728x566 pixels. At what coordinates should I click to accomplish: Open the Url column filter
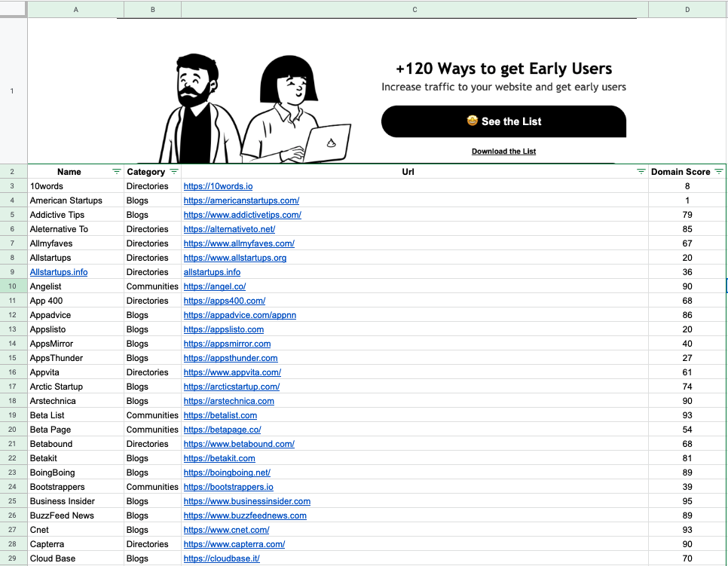pos(641,172)
